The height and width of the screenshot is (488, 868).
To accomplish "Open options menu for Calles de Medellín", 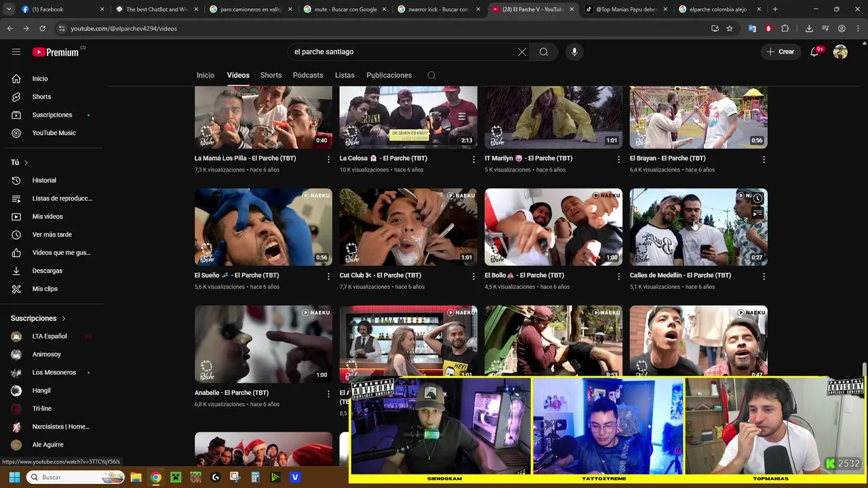I will click(764, 277).
